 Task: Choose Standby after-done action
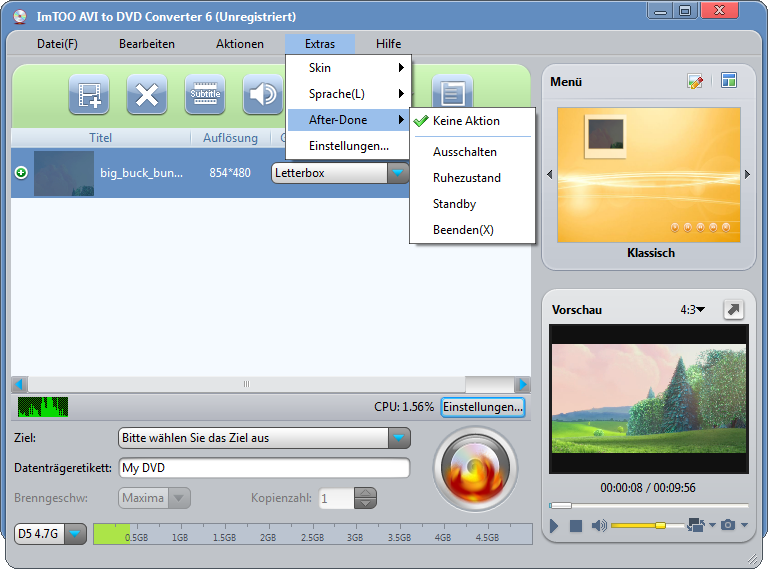(472, 204)
